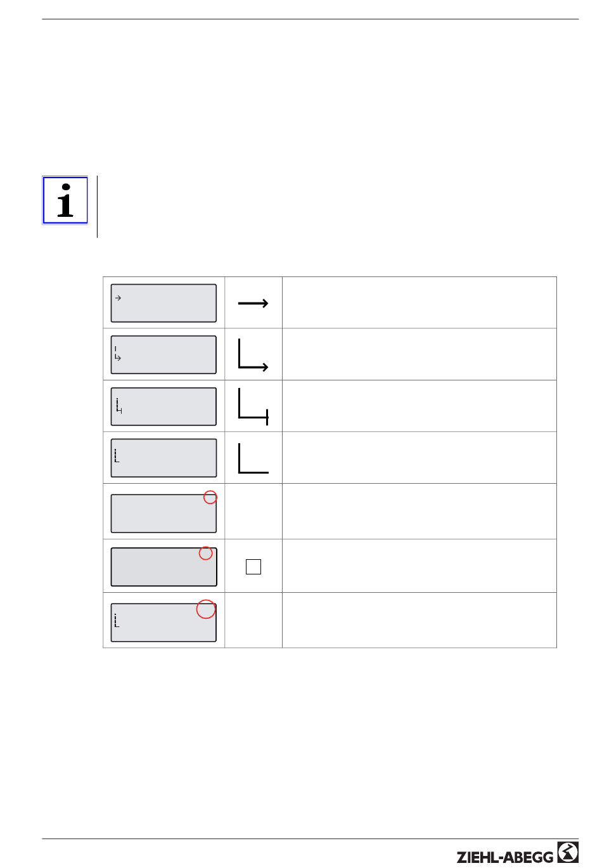Click dotted L marker in last display

117,620
